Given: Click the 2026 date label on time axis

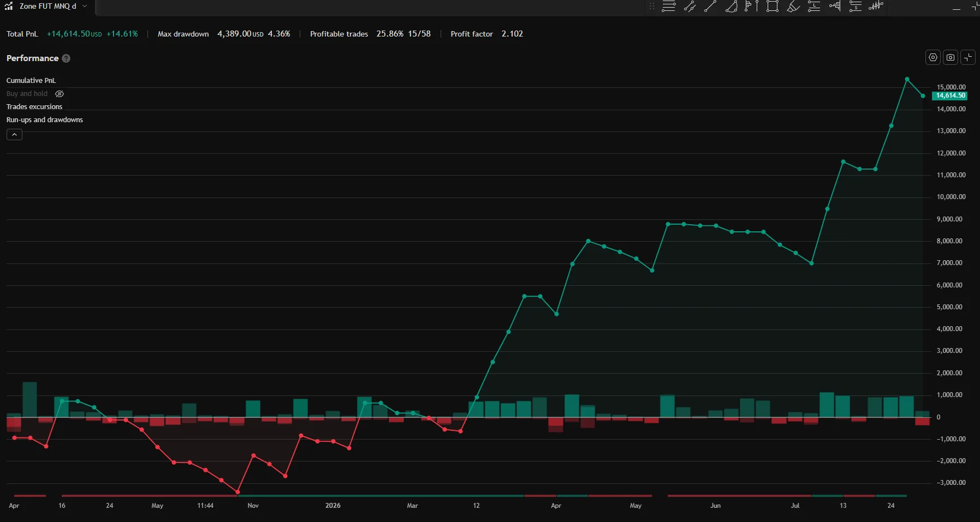Looking at the screenshot, I should (333, 506).
